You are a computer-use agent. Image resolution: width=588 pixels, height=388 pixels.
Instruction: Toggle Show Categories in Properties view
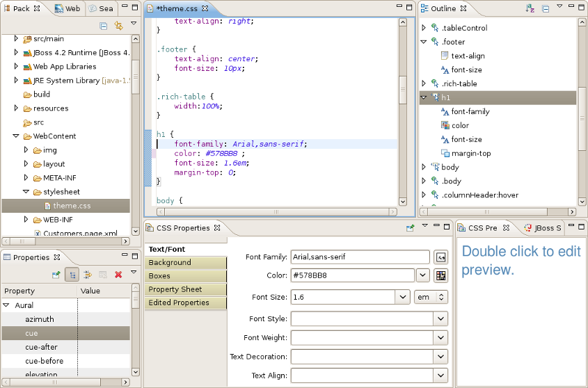[x=72, y=275]
